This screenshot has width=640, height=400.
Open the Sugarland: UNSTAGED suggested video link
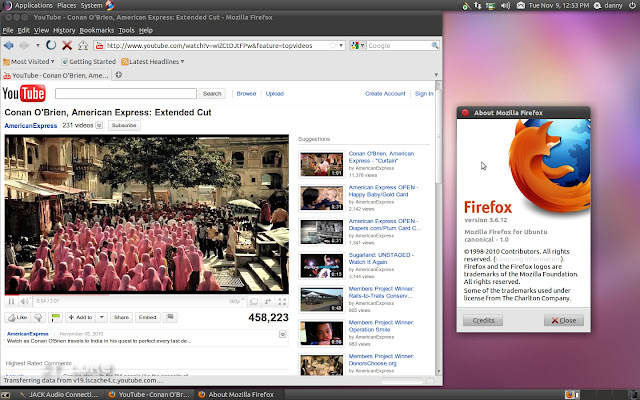point(381,258)
